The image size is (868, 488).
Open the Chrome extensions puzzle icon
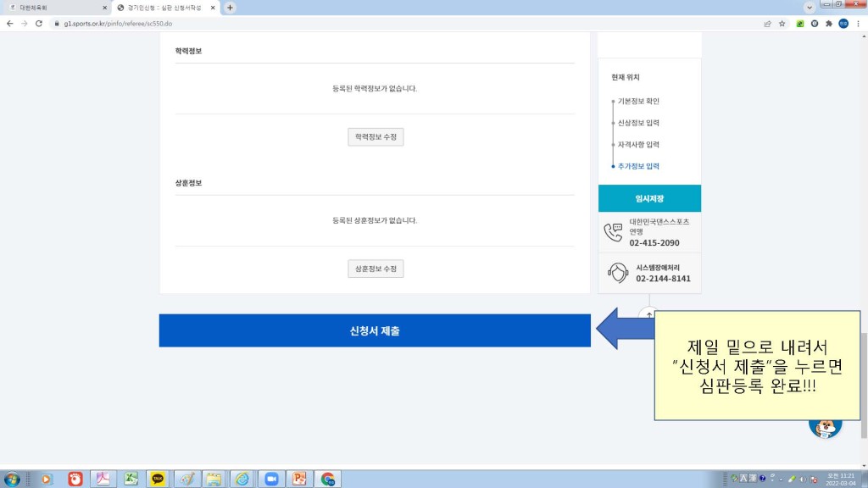click(x=828, y=24)
